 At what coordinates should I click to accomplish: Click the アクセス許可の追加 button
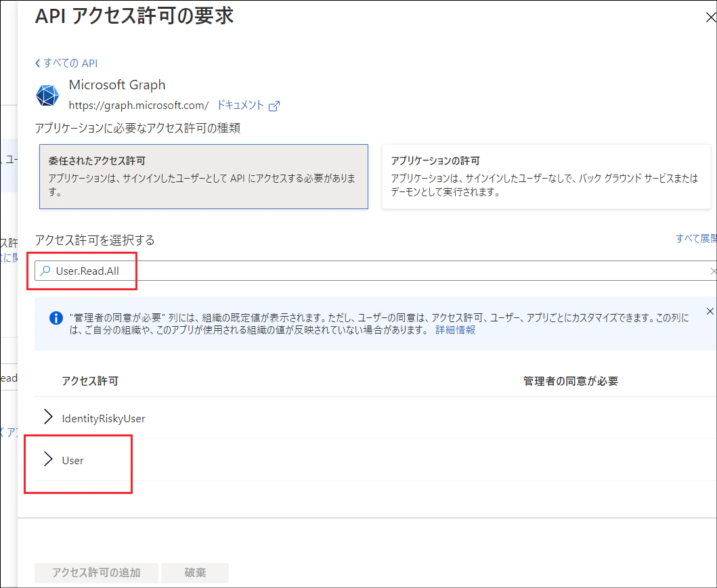(x=96, y=572)
